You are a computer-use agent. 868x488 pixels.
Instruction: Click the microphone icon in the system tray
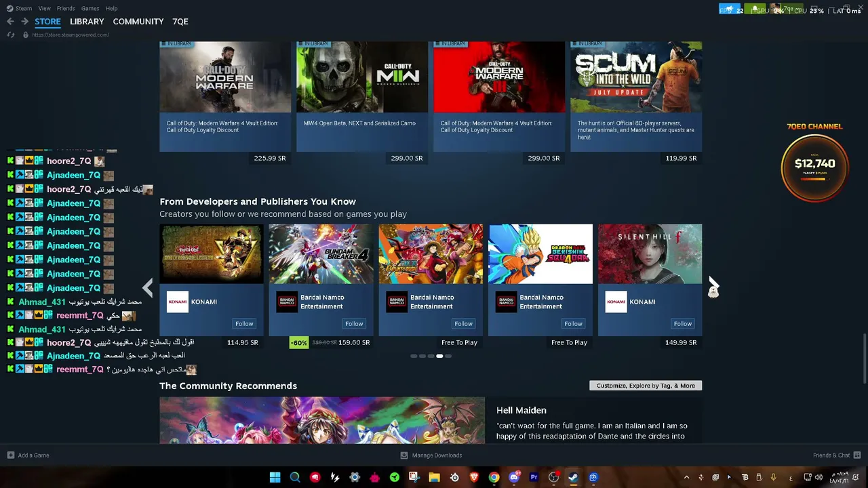[774, 477]
